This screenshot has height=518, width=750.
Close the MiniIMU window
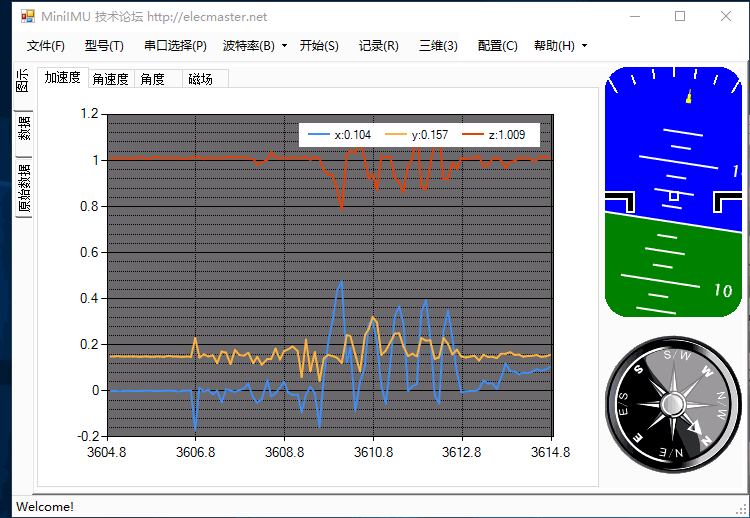point(726,16)
